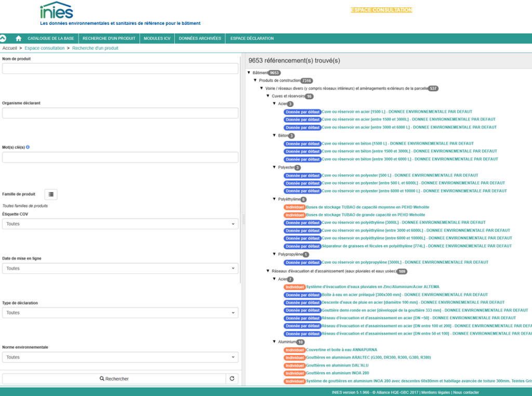
Task: Click the Espace consultation breadcrumb link
Action: coord(45,48)
